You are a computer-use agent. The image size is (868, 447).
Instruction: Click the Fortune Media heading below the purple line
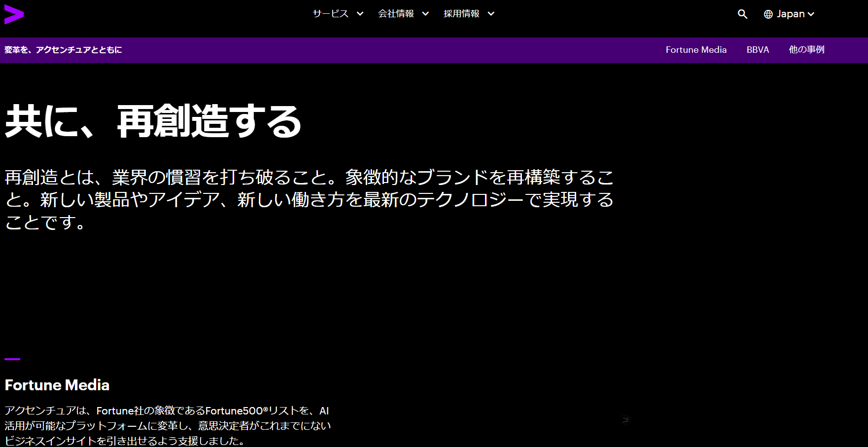click(x=57, y=385)
